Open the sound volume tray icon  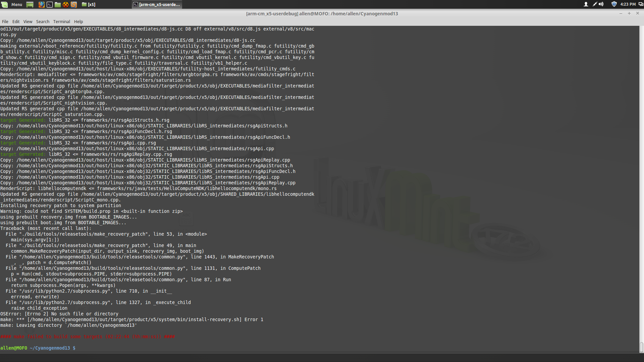point(601,4)
